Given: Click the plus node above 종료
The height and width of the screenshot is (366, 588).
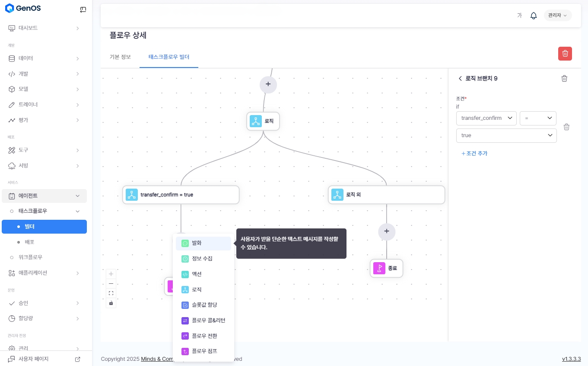Looking at the screenshot, I should pos(386,231).
